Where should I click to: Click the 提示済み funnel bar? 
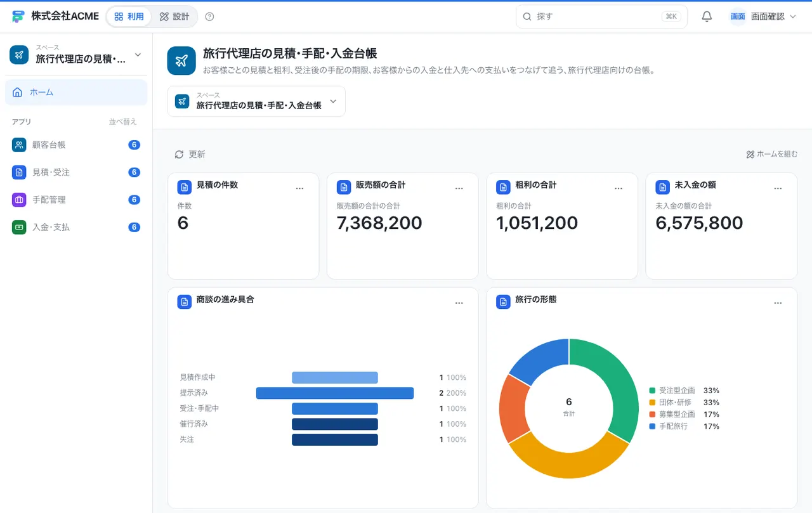coord(335,393)
